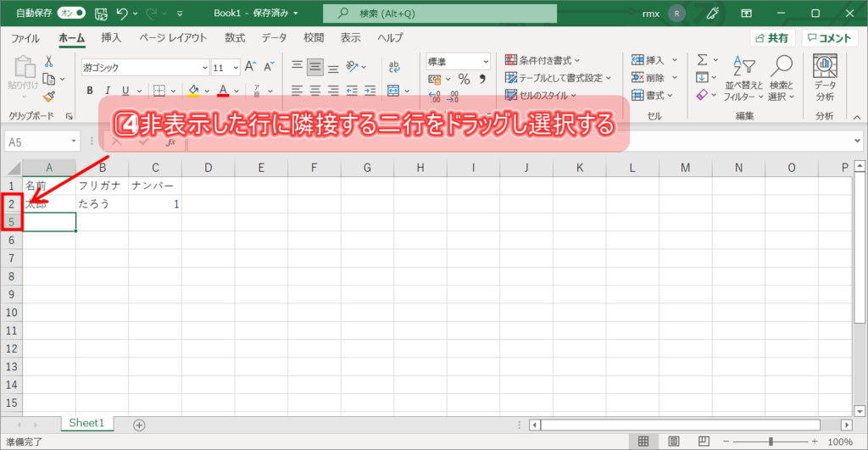Image resolution: width=868 pixels, height=450 pixels.
Task: Switch to Page Layout view icon
Action: [673, 442]
